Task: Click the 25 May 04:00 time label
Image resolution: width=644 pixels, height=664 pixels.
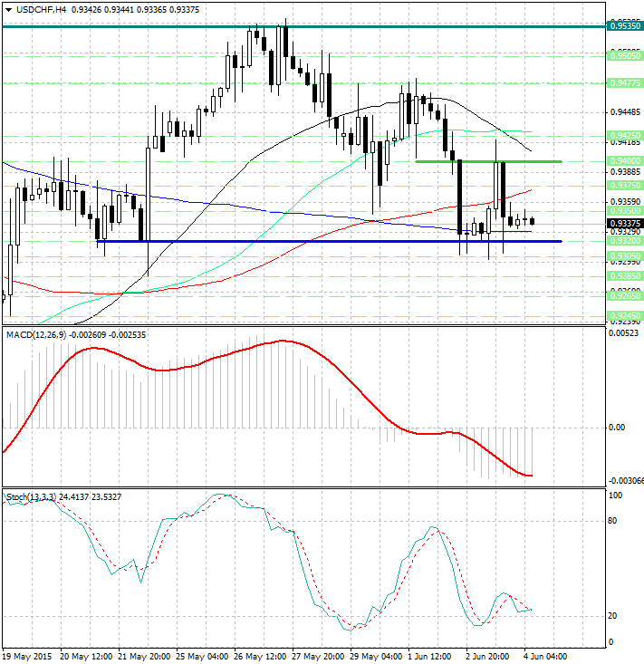Action: (202, 657)
